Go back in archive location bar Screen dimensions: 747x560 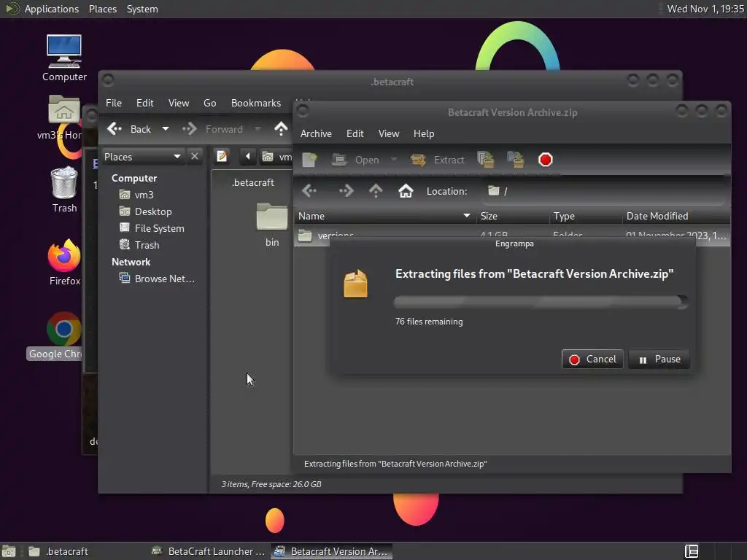point(309,191)
